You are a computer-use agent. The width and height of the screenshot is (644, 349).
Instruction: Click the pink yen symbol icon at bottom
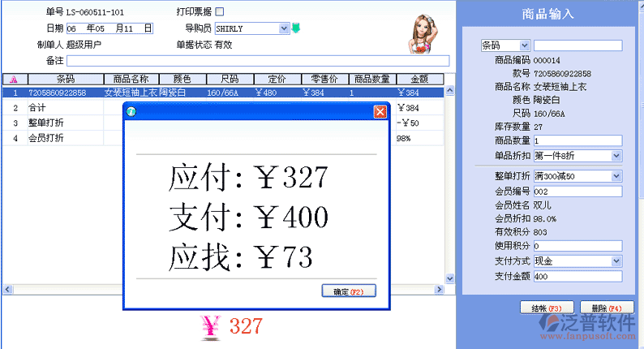tap(211, 327)
